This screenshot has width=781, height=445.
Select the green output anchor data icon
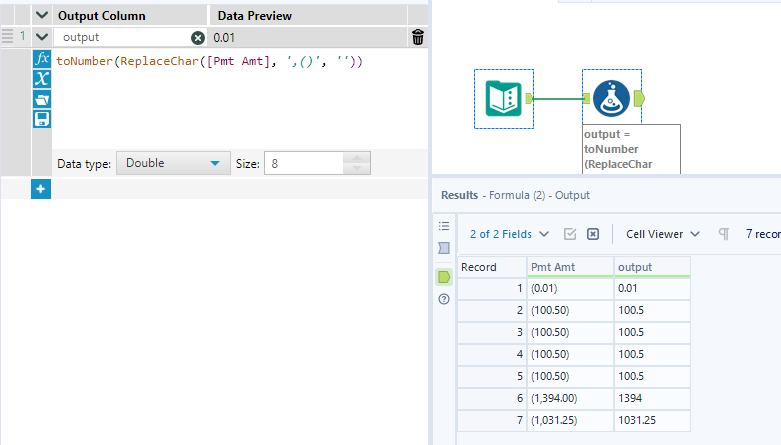[444, 277]
